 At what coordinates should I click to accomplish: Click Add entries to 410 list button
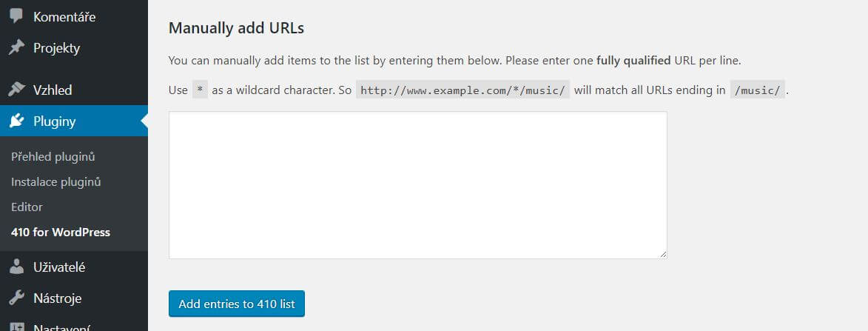click(x=237, y=304)
